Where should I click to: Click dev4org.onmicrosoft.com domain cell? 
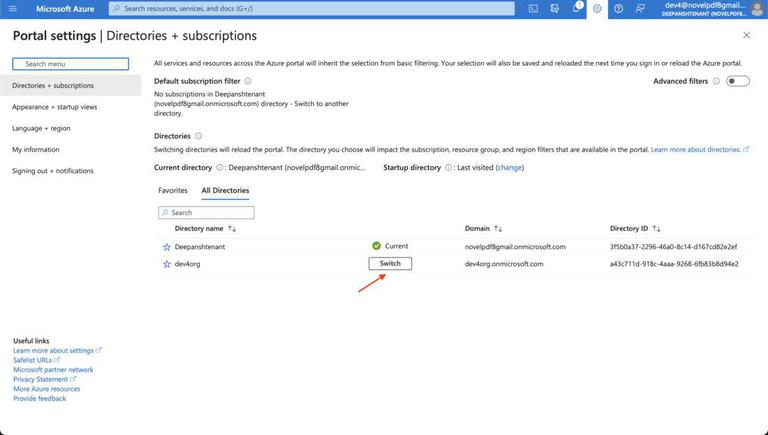click(x=504, y=264)
